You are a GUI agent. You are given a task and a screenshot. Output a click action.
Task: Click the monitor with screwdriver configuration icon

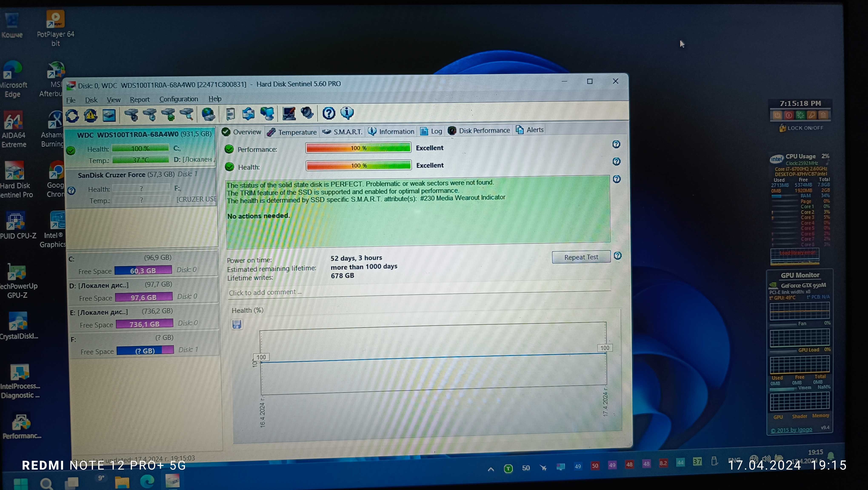click(289, 113)
